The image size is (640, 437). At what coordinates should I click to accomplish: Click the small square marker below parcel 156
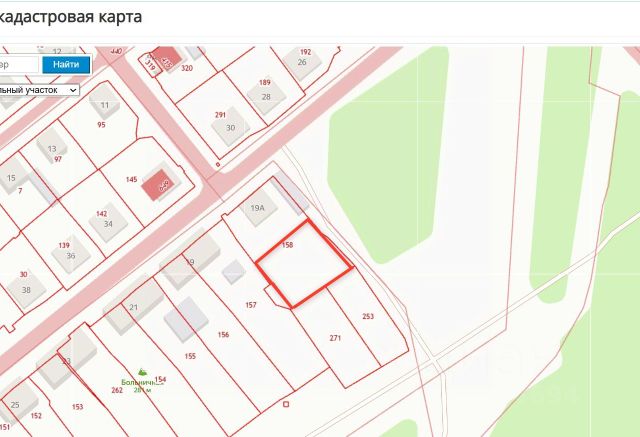286,404
